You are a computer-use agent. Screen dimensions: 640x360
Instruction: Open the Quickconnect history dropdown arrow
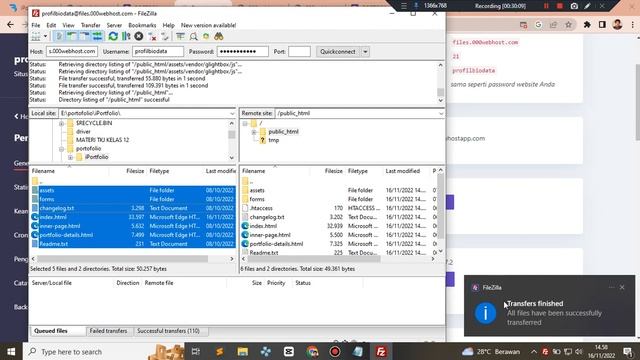[x=365, y=52]
